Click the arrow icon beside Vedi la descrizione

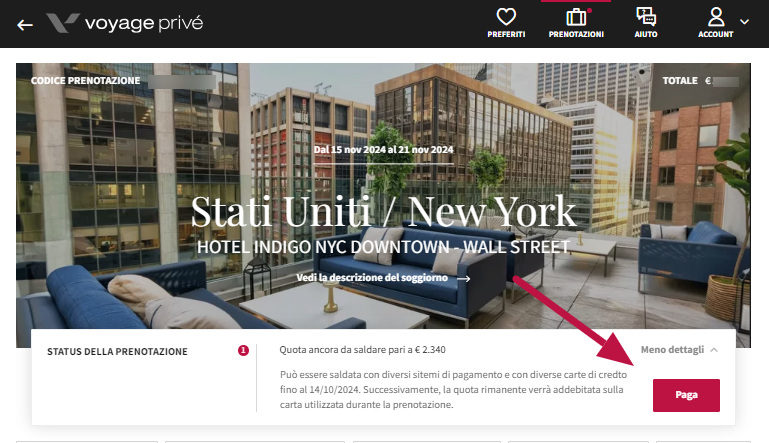point(463,279)
